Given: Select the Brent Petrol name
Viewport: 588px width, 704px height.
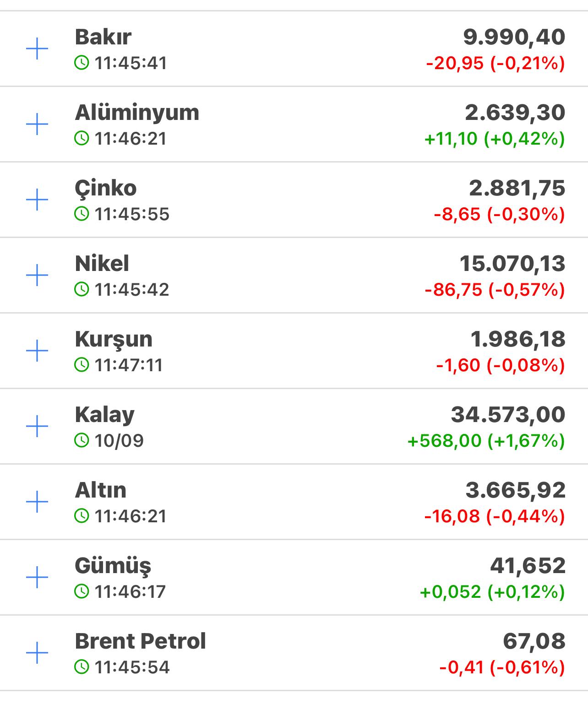Looking at the screenshot, I should coord(140,641).
